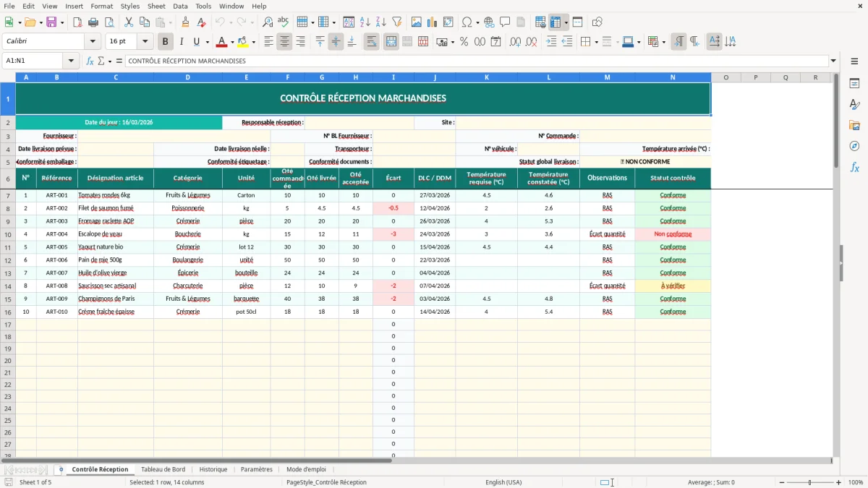Insert a comment
868x488 pixels.
pyautogui.click(x=505, y=22)
